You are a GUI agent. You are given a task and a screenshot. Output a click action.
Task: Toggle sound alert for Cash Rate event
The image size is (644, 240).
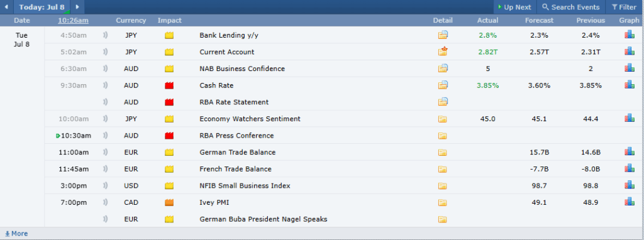point(105,85)
